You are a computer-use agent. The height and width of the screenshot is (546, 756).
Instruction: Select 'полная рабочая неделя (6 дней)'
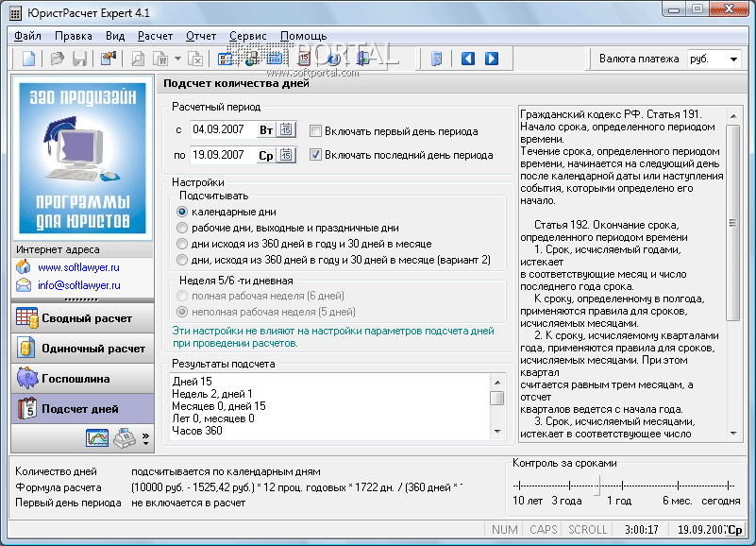pos(182,296)
